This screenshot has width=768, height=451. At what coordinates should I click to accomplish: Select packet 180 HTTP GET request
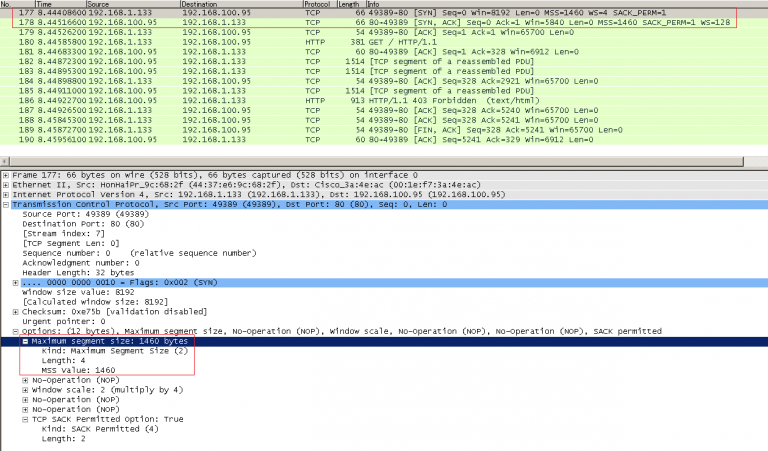point(300,43)
